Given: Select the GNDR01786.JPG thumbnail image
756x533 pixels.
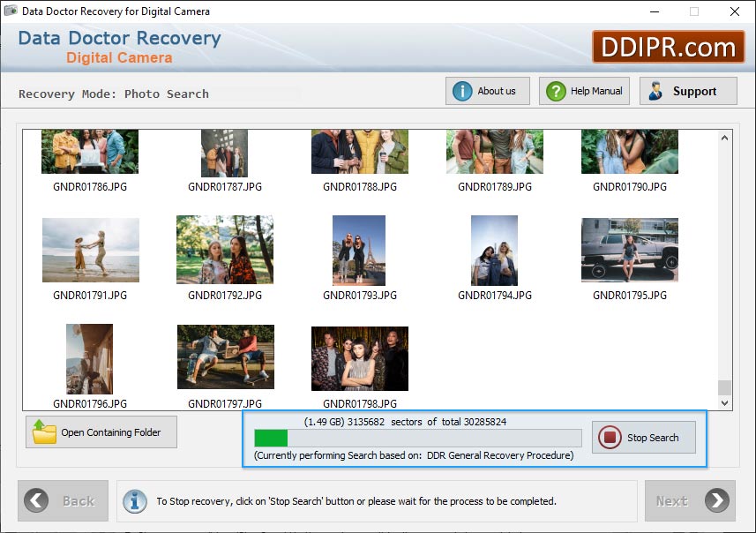Looking at the screenshot, I should pos(90,152).
